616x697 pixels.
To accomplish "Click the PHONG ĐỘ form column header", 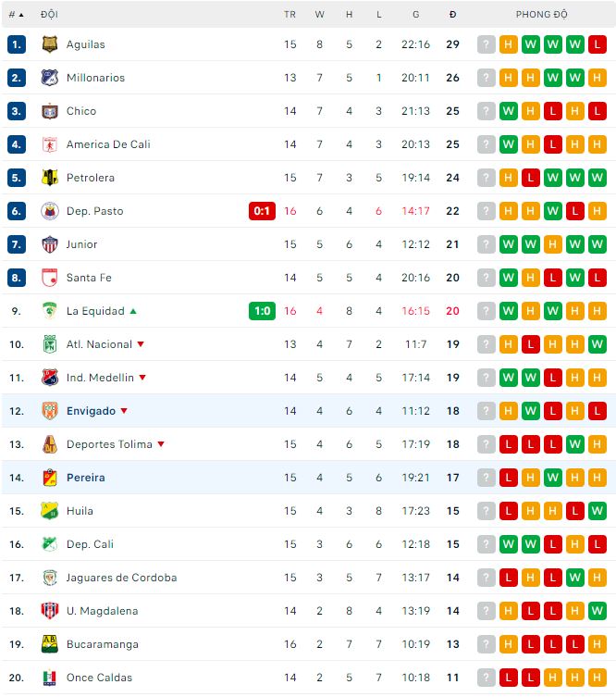I will click(x=541, y=15).
